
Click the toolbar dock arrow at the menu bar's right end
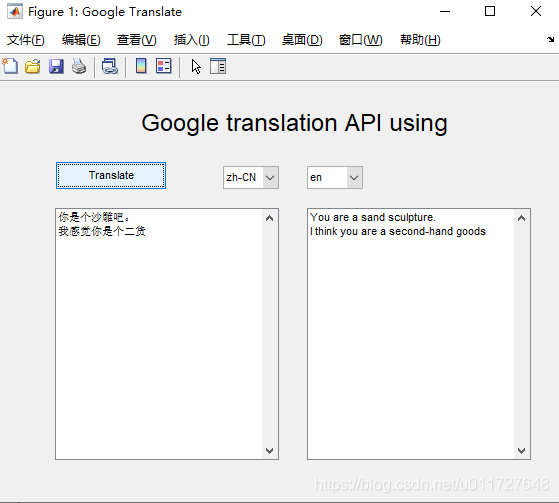(x=550, y=40)
